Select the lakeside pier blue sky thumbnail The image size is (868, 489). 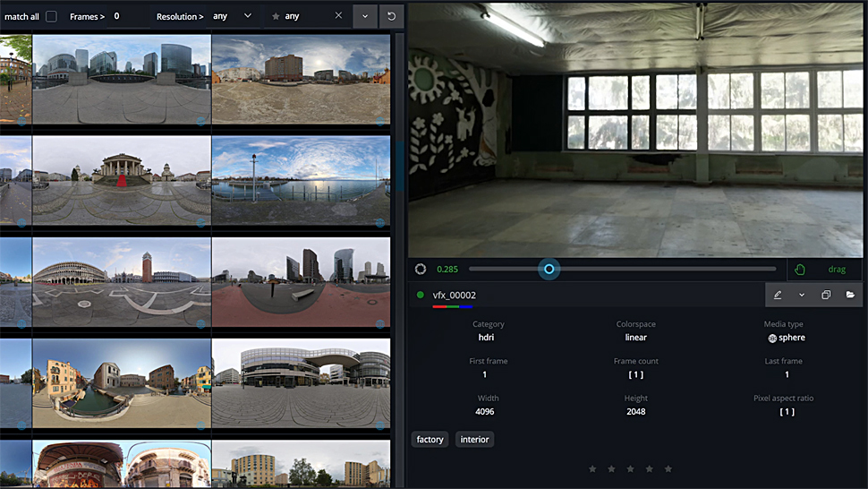pyautogui.click(x=302, y=181)
